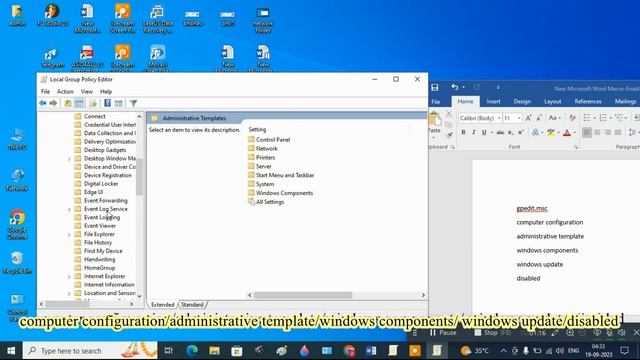
Task: Apply Underline formatting in Word
Action: pos(484,132)
